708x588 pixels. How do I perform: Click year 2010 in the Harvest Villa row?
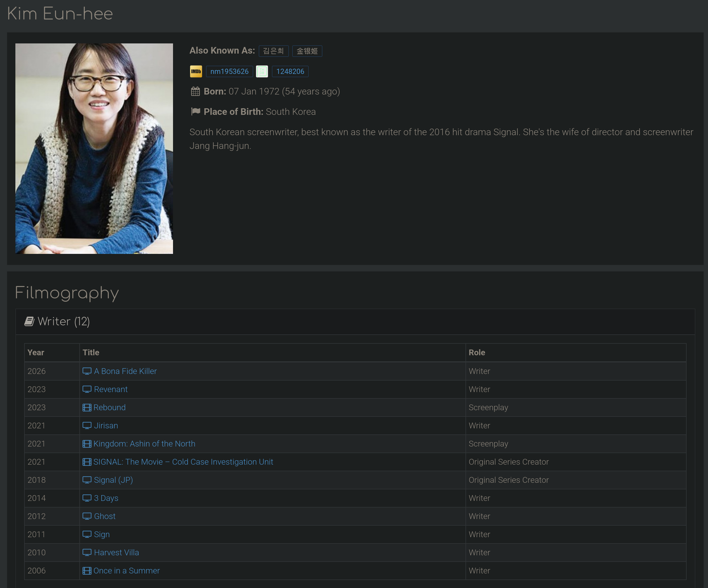tap(37, 553)
